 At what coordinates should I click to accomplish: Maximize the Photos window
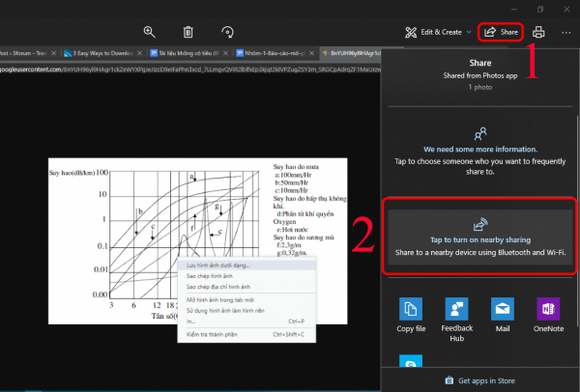(540, 10)
